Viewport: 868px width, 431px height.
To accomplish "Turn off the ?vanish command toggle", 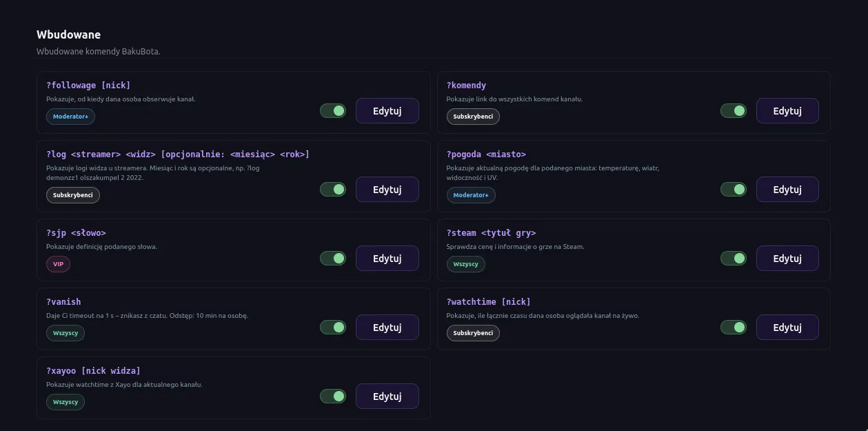I will click(x=333, y=327).
